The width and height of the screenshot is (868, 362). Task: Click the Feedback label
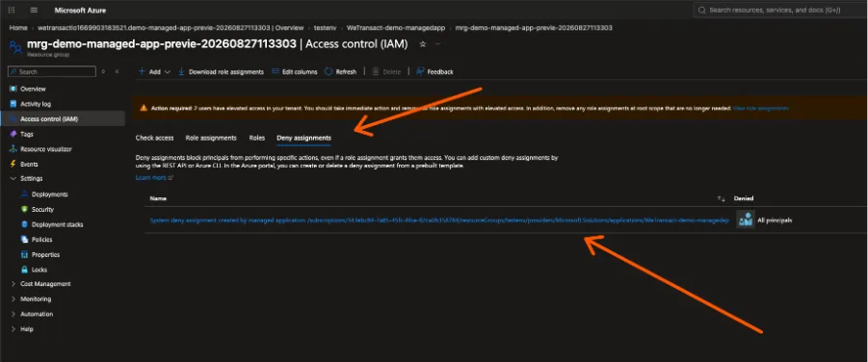click(440, 72)
